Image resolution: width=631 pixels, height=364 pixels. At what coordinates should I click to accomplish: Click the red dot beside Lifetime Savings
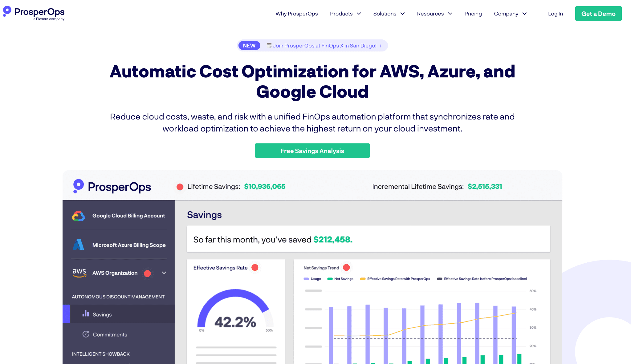[x=180, y=187]
